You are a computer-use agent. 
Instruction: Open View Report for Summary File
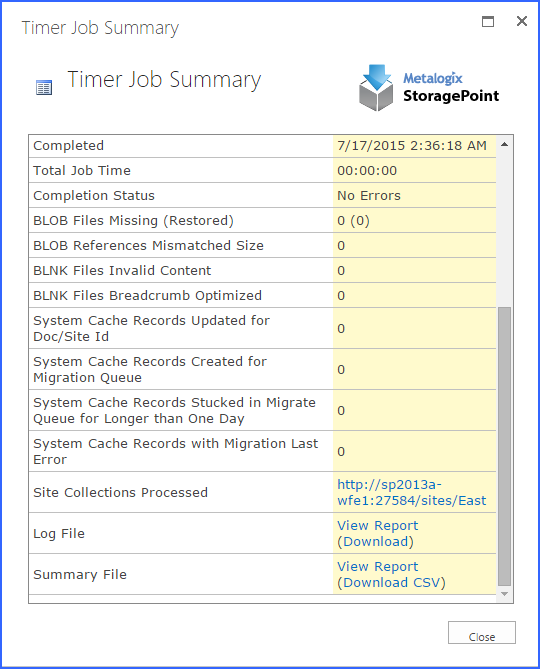pos(377,567)
